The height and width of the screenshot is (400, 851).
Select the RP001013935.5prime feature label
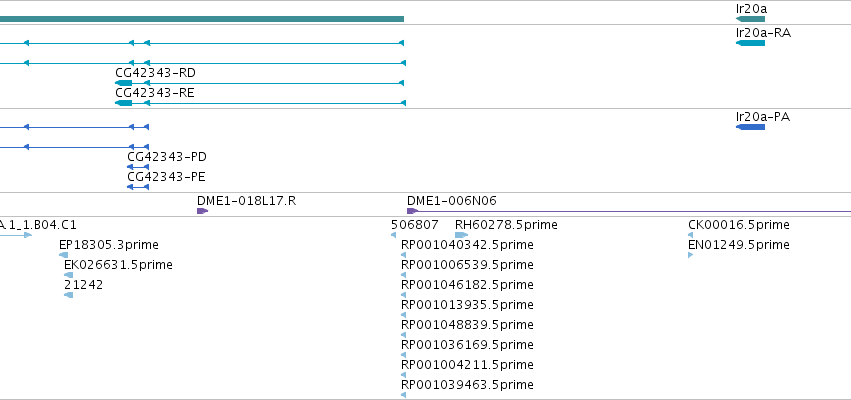click(x=467, y=305)
